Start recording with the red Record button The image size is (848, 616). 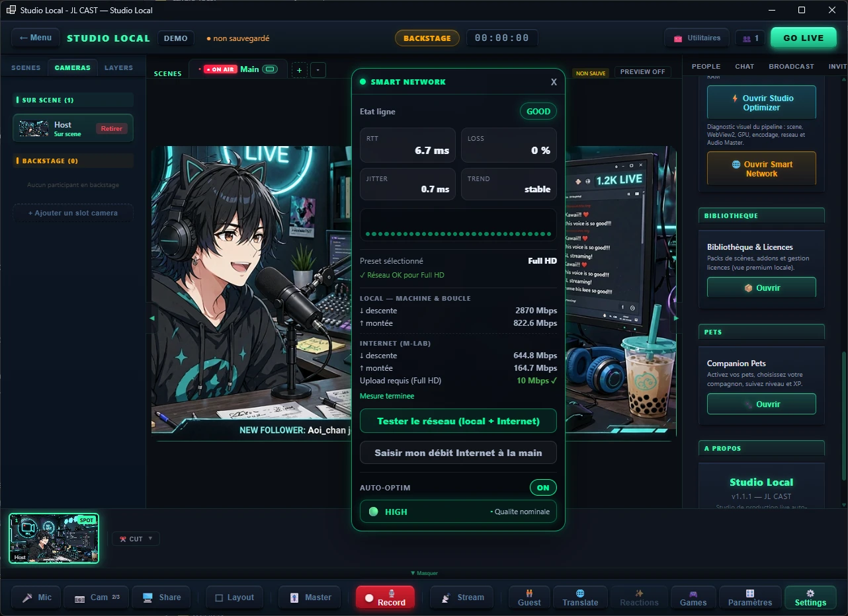(385, 597)
